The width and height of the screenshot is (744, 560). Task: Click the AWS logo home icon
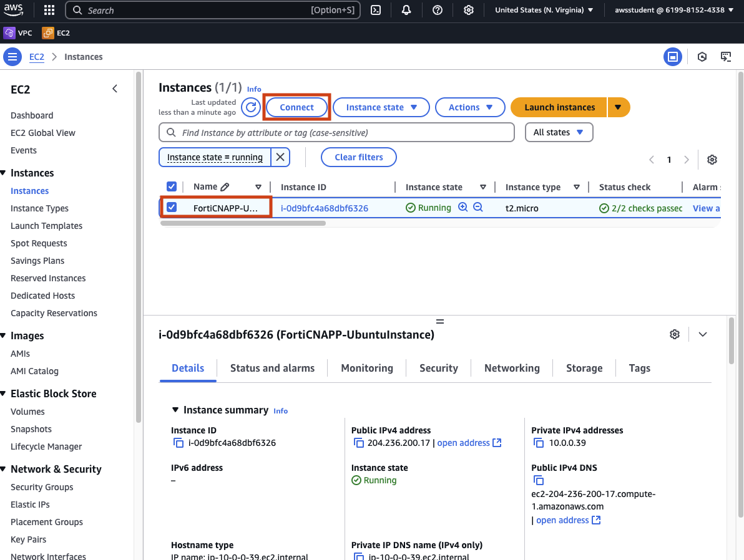(13, 10)
